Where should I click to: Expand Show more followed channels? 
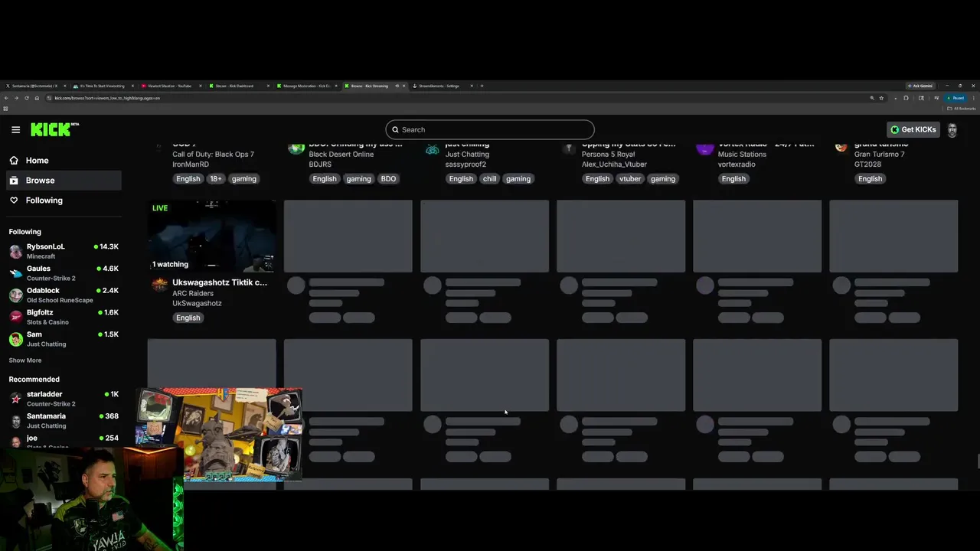[x=25, y=360]
